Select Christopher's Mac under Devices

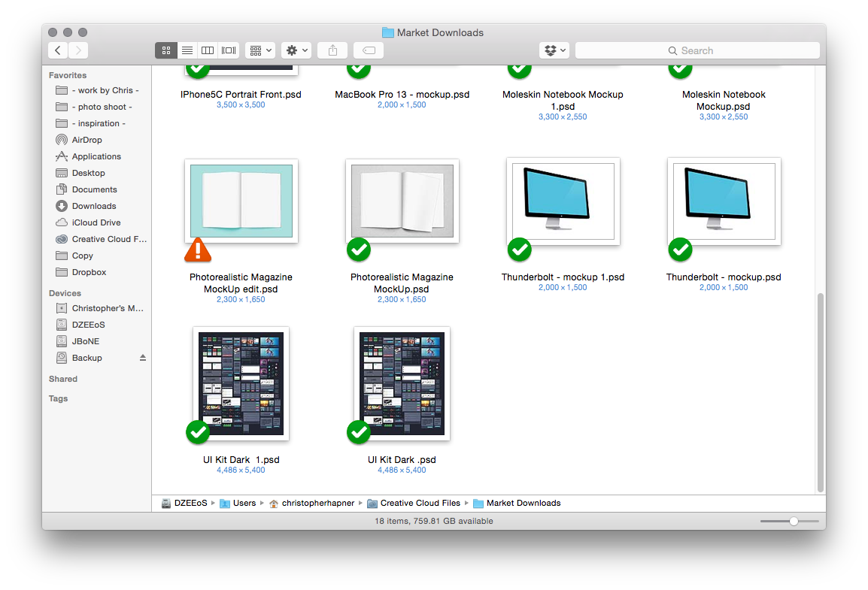click(x=97, y=308)
